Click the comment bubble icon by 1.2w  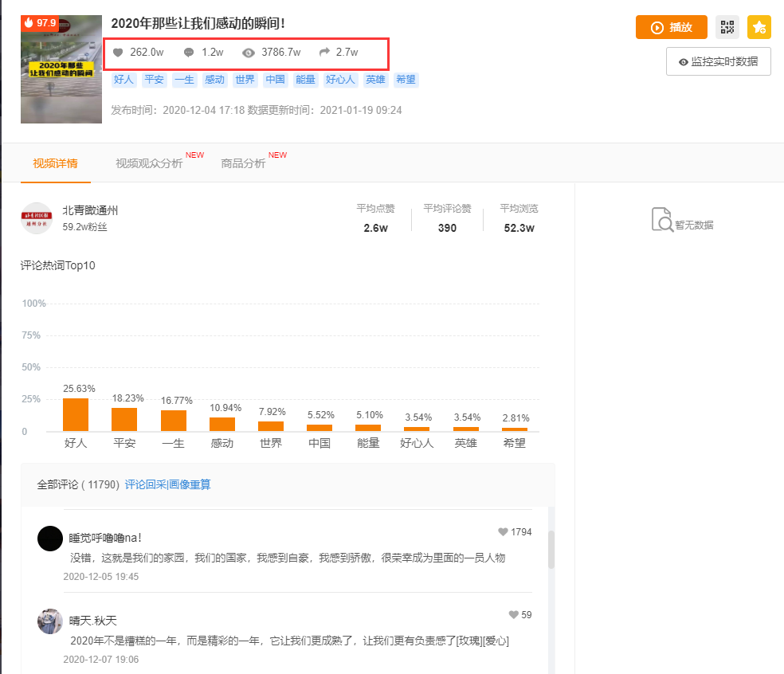[189, 53]
